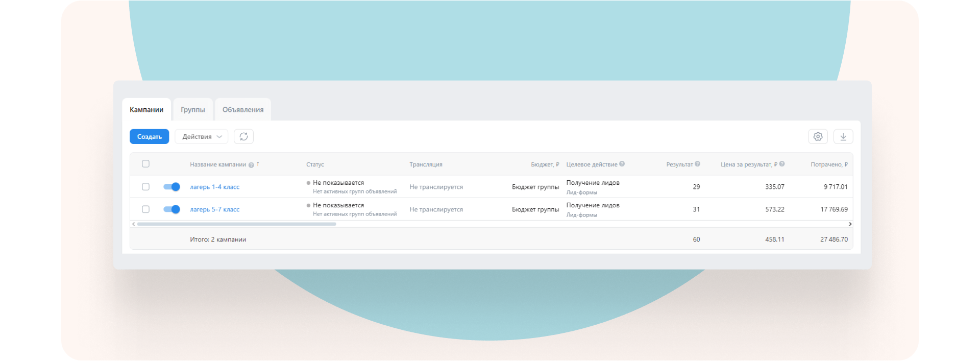Switch to the Объявления tab
Viewport: 980px width, 361px height.
click(243, 110)
